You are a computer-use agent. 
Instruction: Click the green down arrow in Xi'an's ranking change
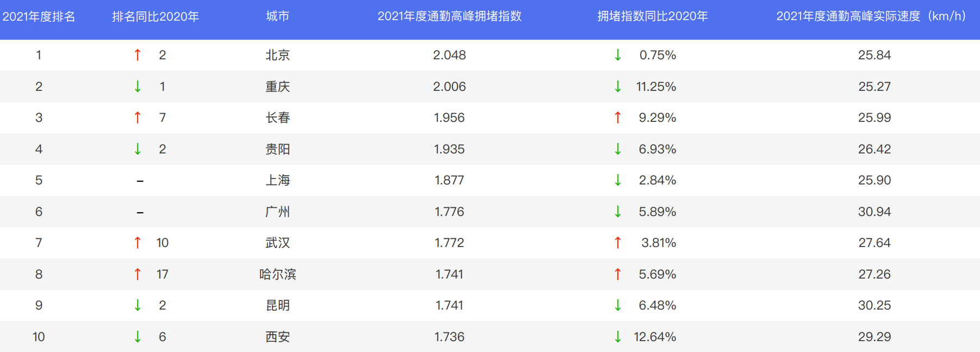tap(138, 337)
